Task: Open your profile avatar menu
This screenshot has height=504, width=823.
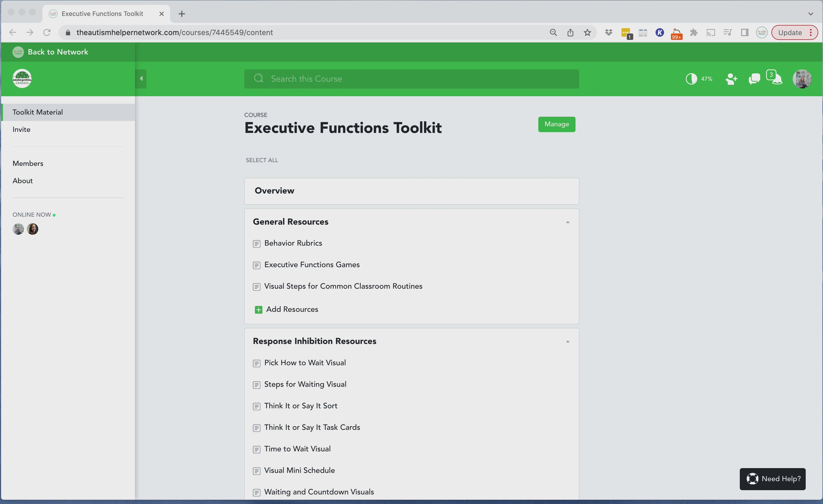Action: pos(802,79)
